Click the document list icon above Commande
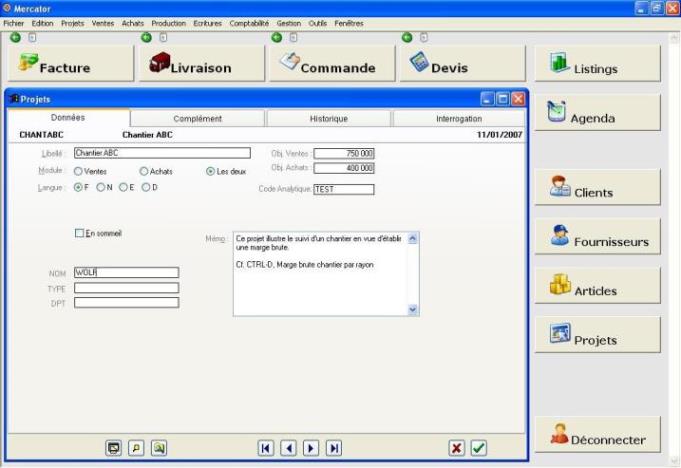The width and height of the screenshot is (681, 468). pos(293,38)
